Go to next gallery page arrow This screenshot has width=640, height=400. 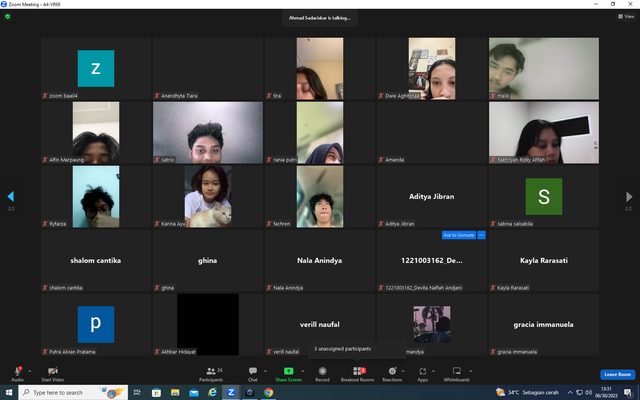pos(629,197)
